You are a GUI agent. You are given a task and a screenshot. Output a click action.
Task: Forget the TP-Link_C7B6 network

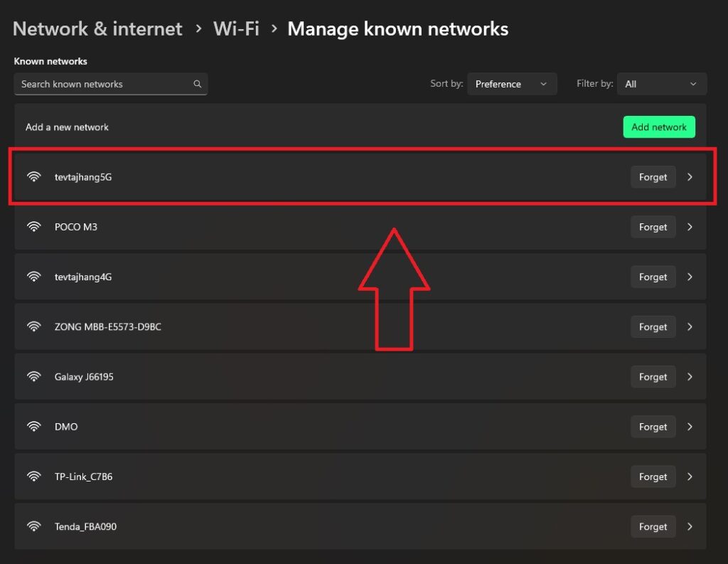[x=653, y=477]
